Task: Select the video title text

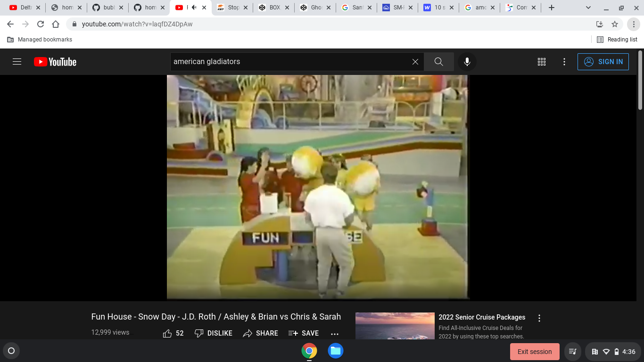Action: tap(216, 317)
